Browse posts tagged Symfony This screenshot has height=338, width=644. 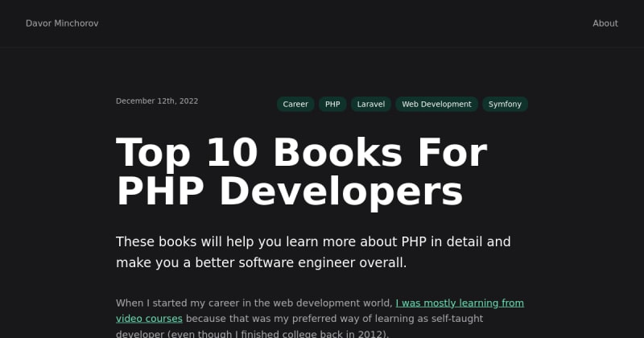[506, 104]
